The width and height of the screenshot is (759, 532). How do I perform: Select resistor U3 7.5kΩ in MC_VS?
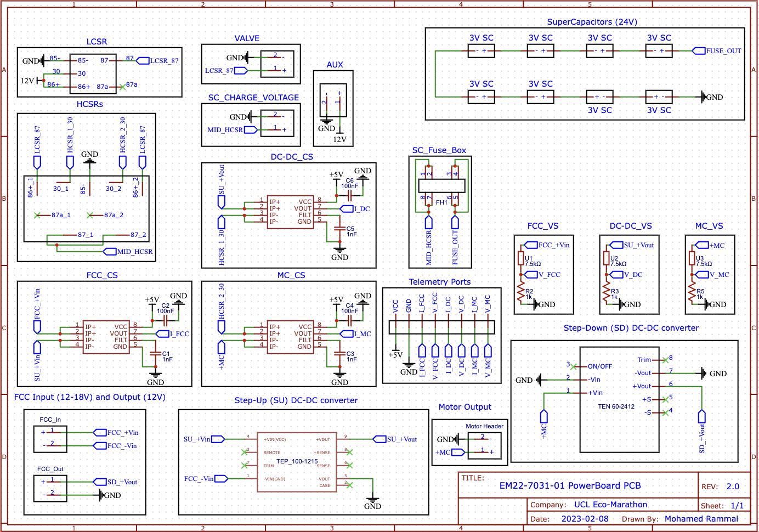tap(692, 259)
